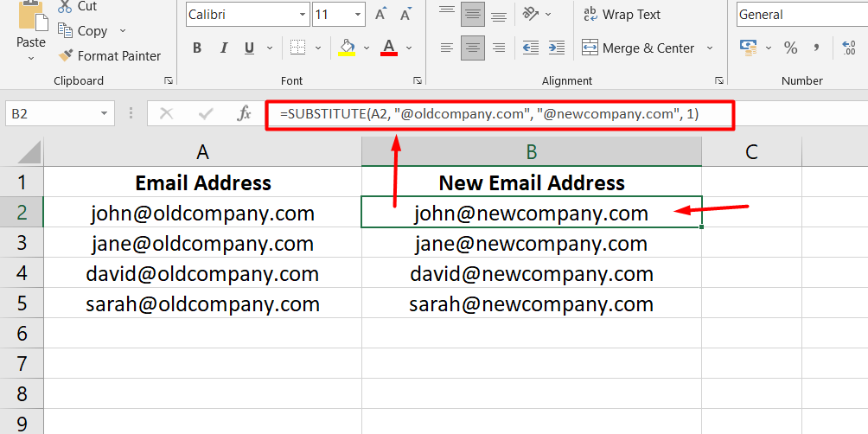The image size is (868, 434).
Task: Apply Percent Style format
Action: point(790,48)
